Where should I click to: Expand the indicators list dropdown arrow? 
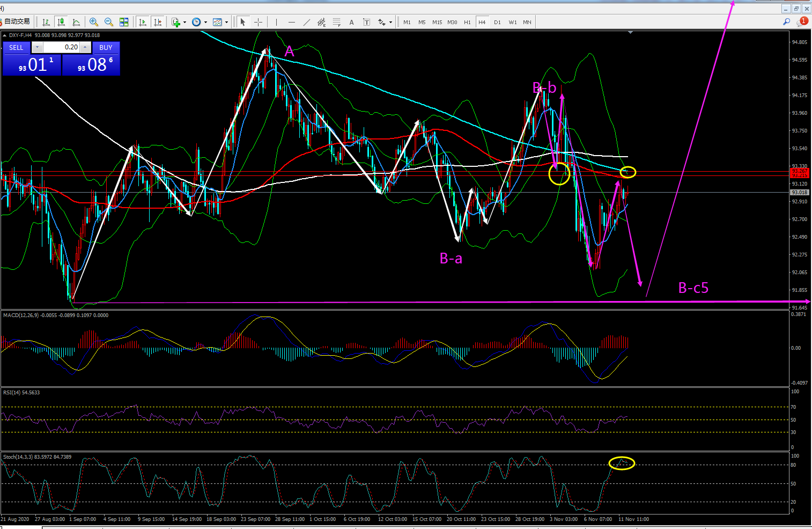tap(184, 23)
